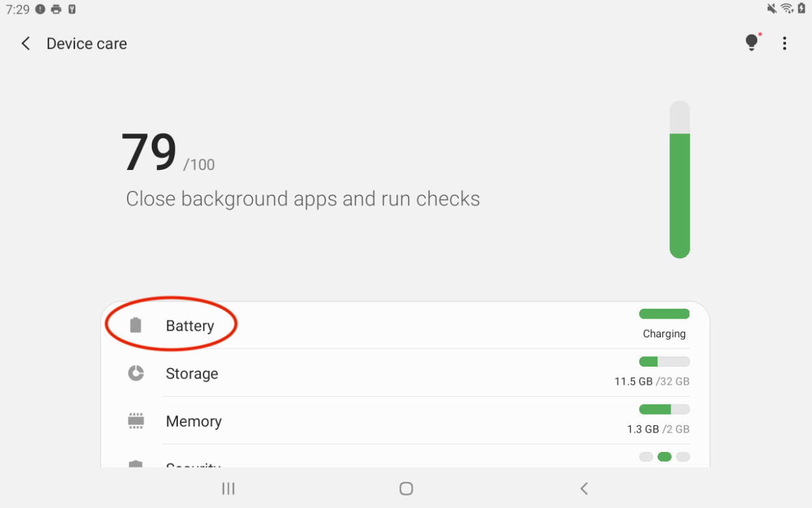This screenshot has width=812, height=508.
Task: Click the Memory usage bar
Action: [x=664, y=410]
